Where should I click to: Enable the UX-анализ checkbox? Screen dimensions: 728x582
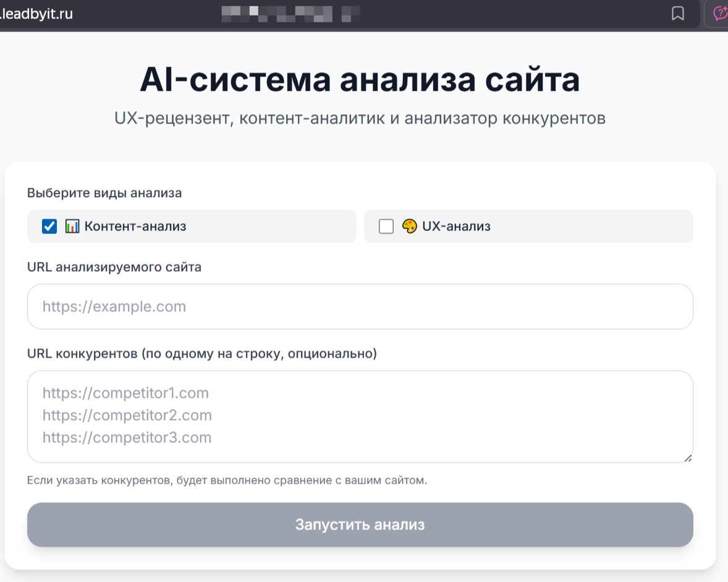click(x=386, y=226)
